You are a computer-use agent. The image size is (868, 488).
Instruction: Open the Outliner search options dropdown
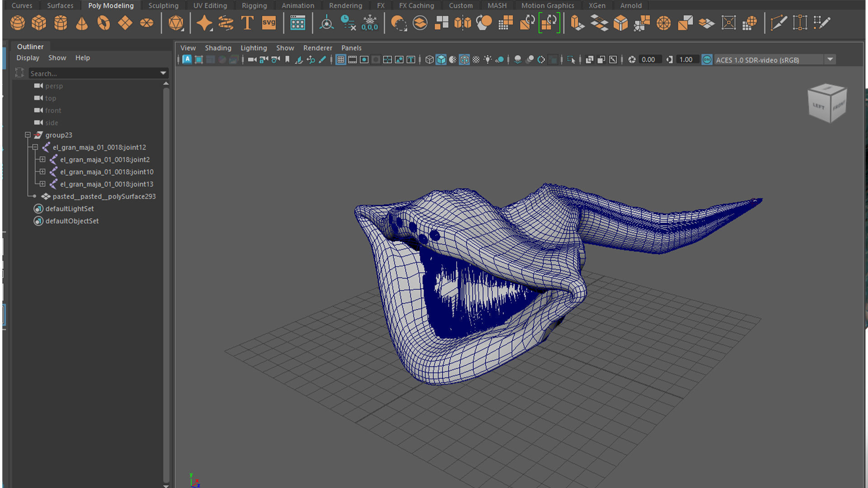pos(163,73)
